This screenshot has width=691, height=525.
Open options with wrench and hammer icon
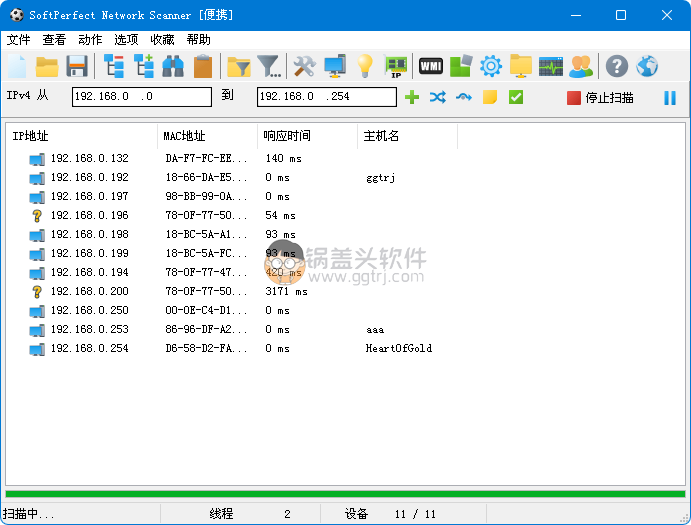[x=305, y=67]
